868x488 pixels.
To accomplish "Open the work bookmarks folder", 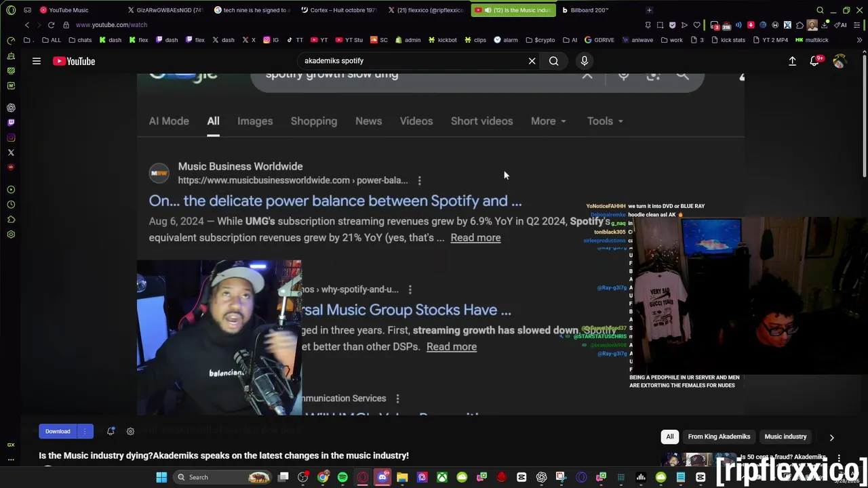I will [672, 40].
